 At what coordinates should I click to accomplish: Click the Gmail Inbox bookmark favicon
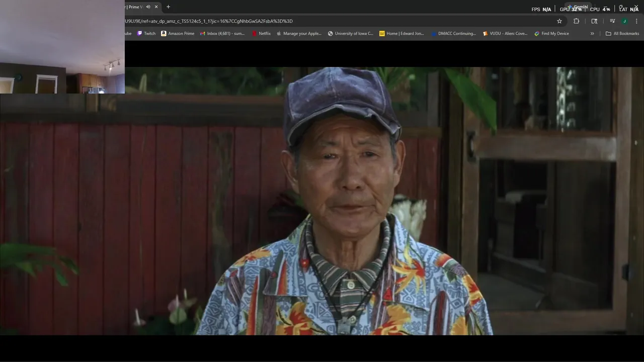pos(203,34)
